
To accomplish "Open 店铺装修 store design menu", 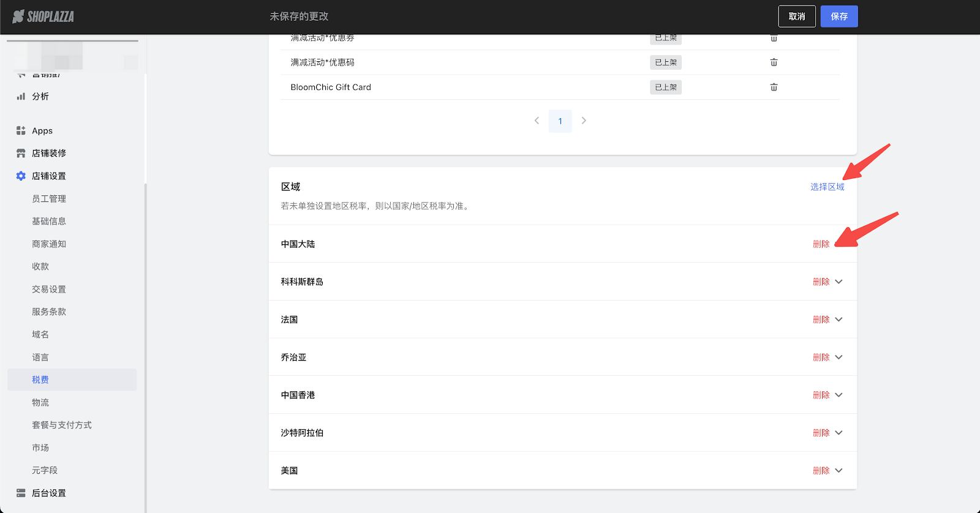I will click(x=49, y=154).
